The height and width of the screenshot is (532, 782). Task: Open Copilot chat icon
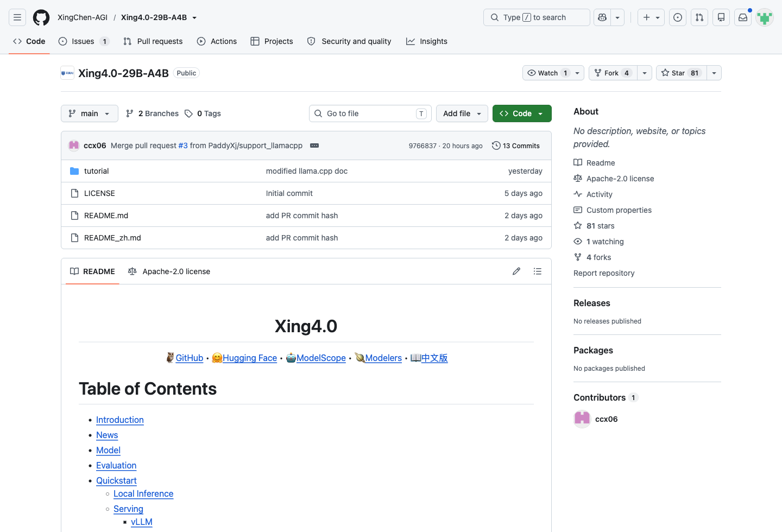tap(602, 17)
